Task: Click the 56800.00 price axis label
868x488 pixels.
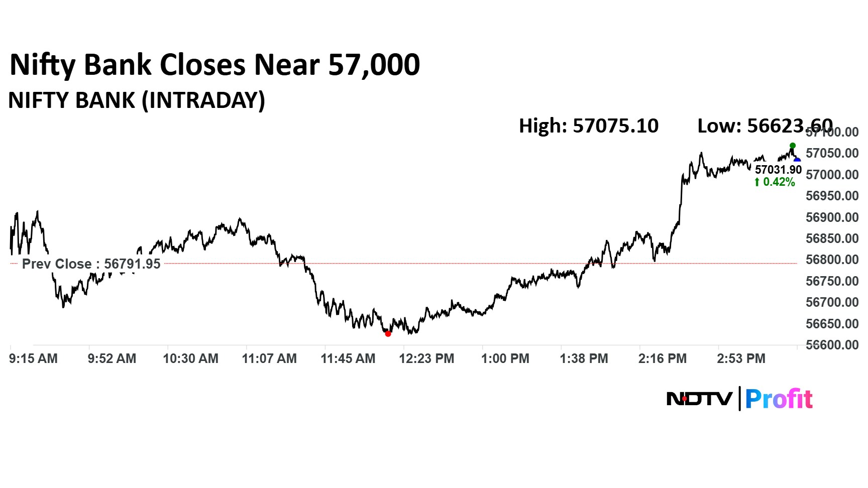Action: 832,260
